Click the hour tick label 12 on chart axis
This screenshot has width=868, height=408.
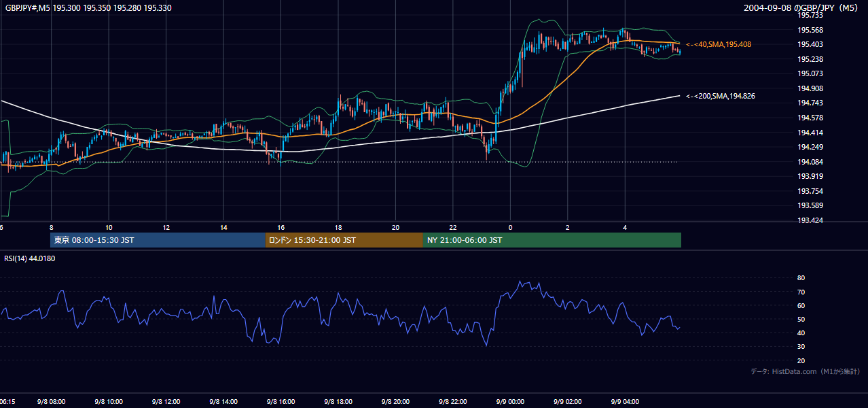click(x=166, y=227)
